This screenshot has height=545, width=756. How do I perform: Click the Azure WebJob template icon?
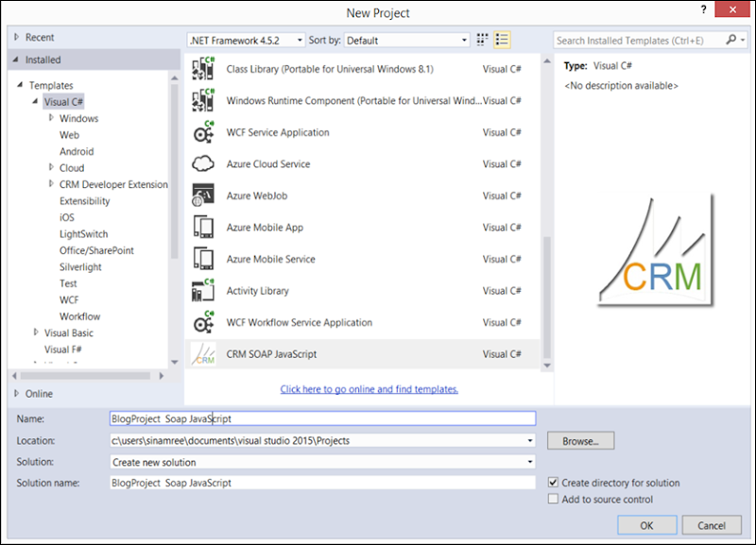(x=203, y=196)
